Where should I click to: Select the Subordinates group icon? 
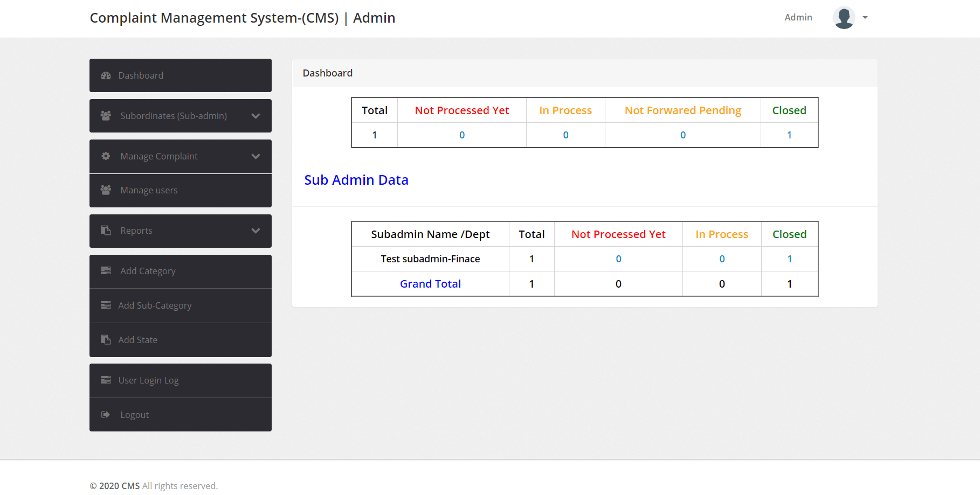tap(106, 115)
